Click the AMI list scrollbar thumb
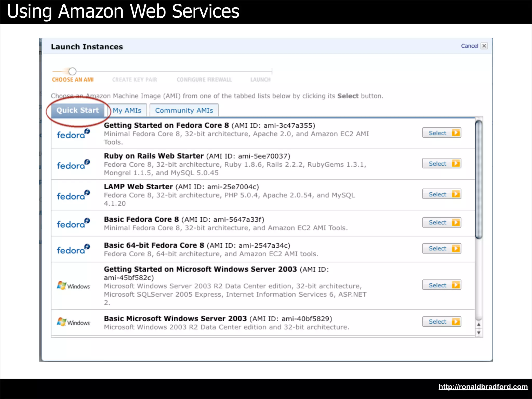The width and height of the screenshot is (532, 399). pos(479,179)
